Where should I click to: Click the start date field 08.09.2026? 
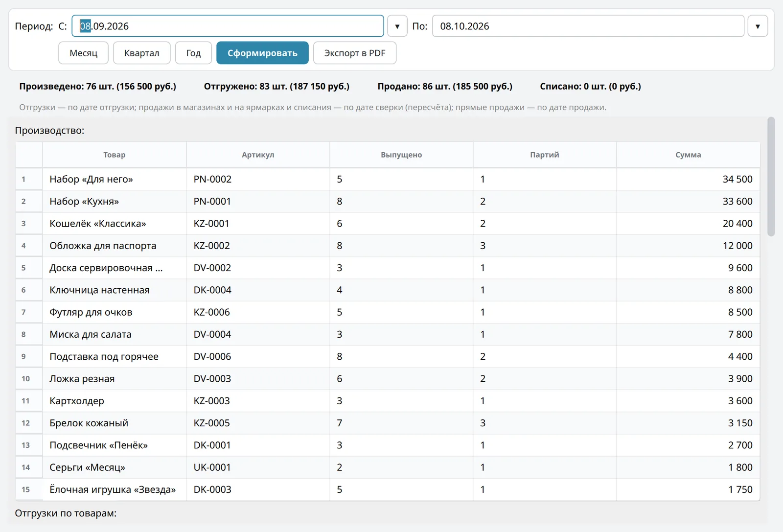coord(228,26)
